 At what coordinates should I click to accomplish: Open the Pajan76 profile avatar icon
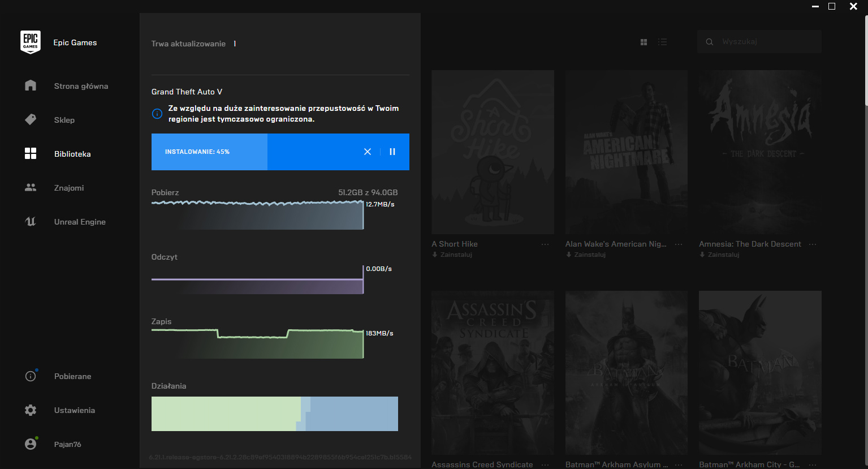click(x=31, y=444)
